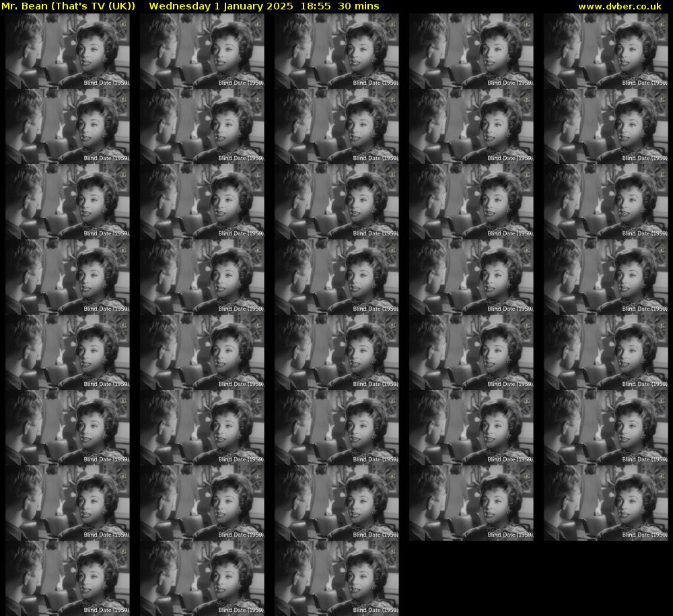Click the channel logo on the seventh-row last thumbnail

[661, 475]
